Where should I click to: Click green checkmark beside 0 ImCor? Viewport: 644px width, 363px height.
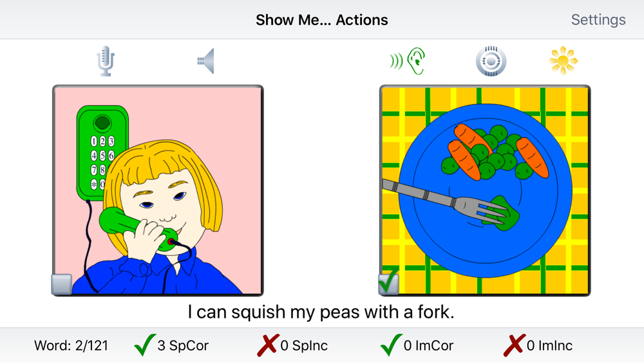pos(392,344)
